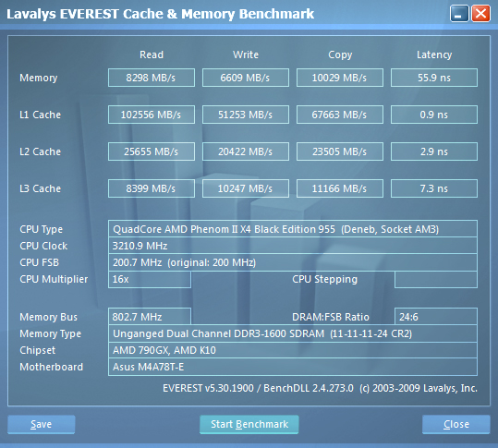
Task: Click the Motherboard Asus M4A78T-E field
Action: (x=293, y=367)
